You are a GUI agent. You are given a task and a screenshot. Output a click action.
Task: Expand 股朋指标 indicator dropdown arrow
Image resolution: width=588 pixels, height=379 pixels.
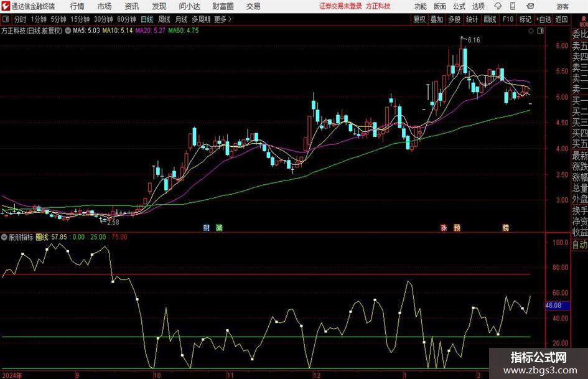pyautogui.click(x=4, y=237)
